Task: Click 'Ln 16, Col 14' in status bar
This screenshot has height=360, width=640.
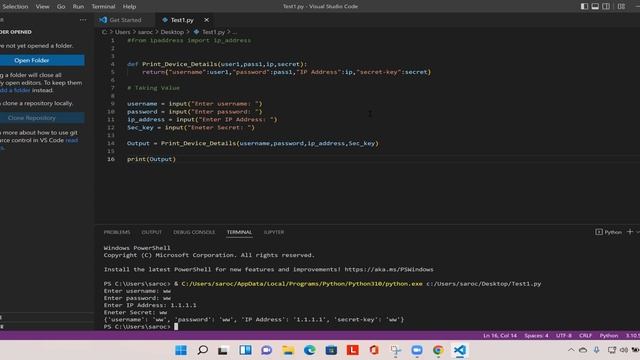Action: click(500, 336)
